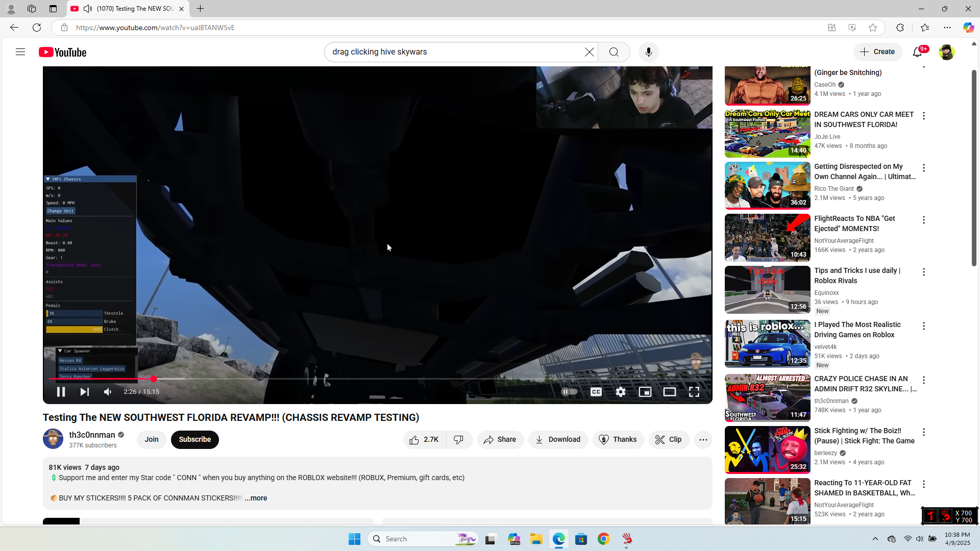Screen dimensions: 980x551
Task: Expand description with ...more
Action: 256,498
